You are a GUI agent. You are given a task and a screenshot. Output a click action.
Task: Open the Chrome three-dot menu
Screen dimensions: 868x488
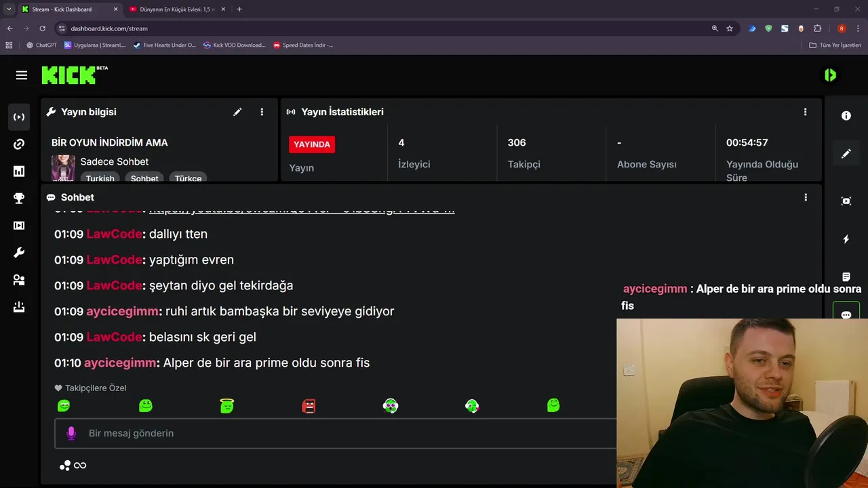click(x=859, y=28)
